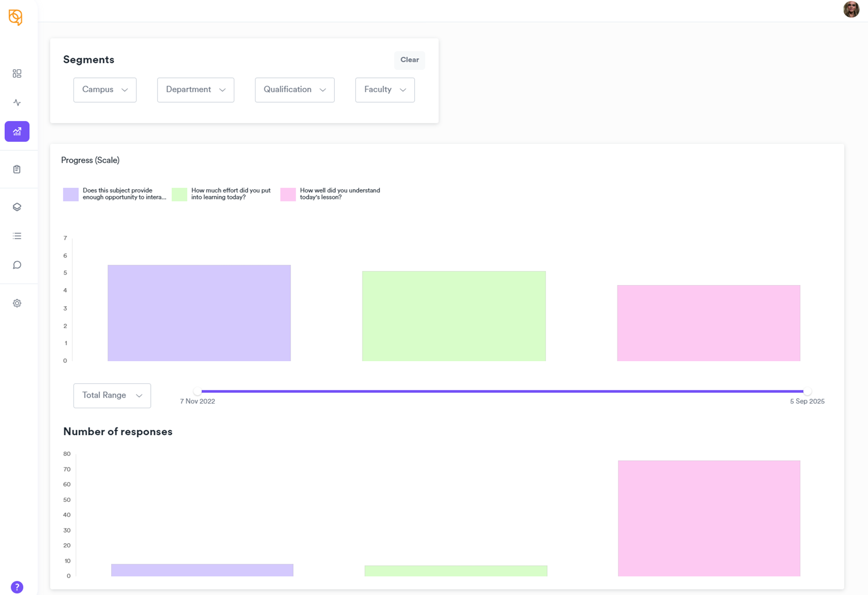
Task: Expand the Campus dropdown
Action: 105,90
